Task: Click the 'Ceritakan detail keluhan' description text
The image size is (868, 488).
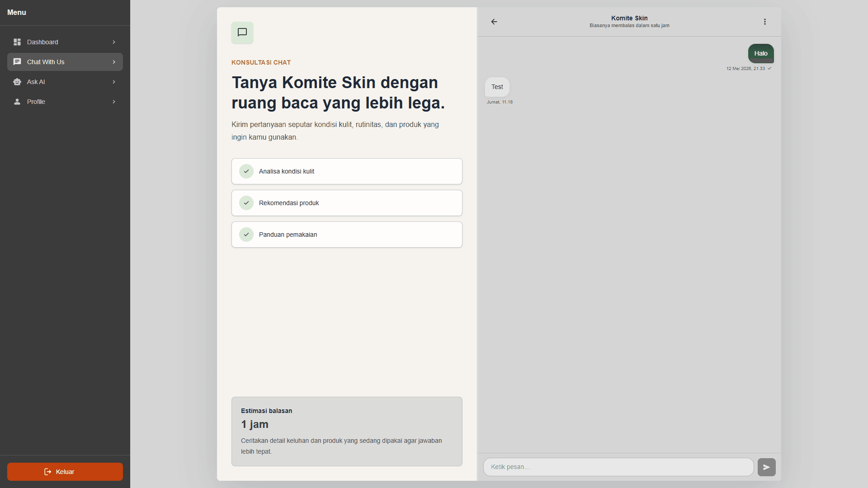Action: (x=341, y=446)
